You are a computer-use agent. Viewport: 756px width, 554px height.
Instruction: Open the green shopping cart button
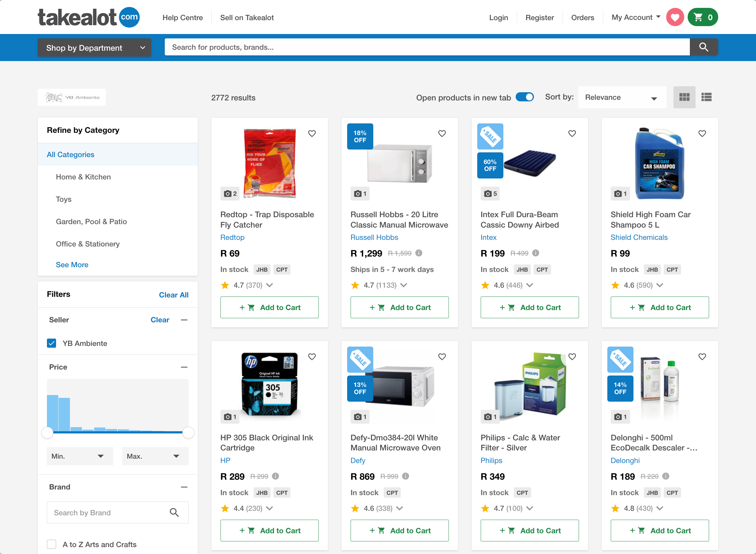pyautogui.click(x=703, y=17)
